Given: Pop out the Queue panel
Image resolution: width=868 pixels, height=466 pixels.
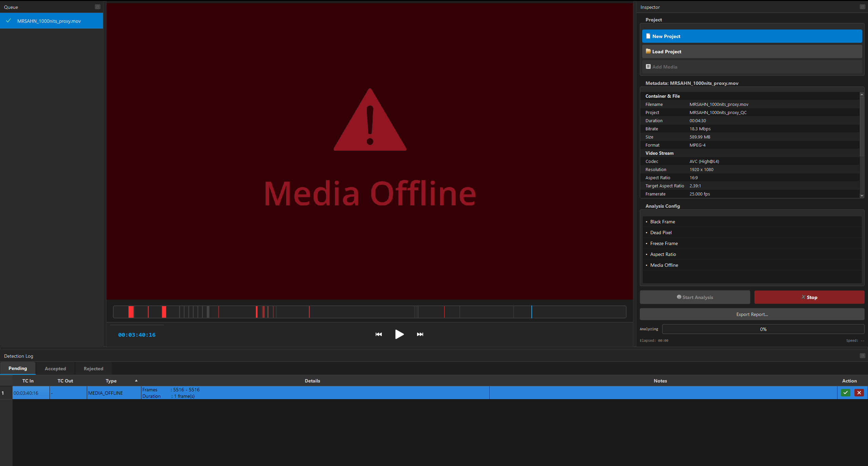Looking at the screenshot, I should click(x=97, y=6).
